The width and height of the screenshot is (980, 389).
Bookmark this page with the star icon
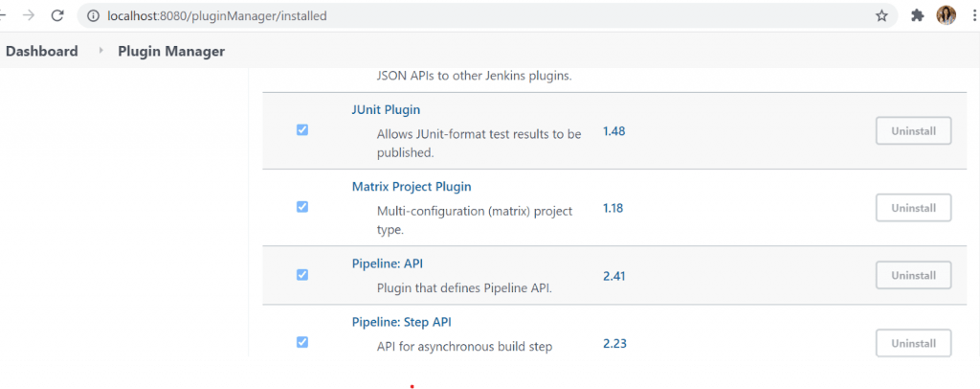point(881,15)
